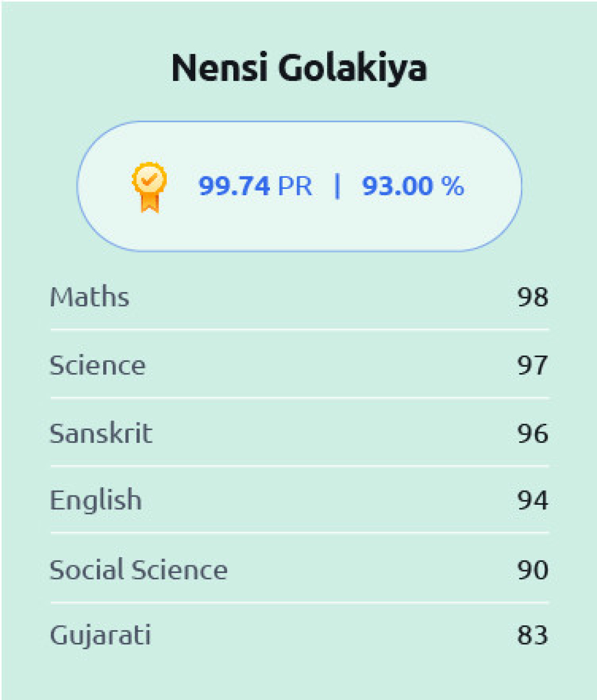This screenshot has height=700, width=597.
Task: Click the 99.74 percentile rank number
Action: point(234,187)
